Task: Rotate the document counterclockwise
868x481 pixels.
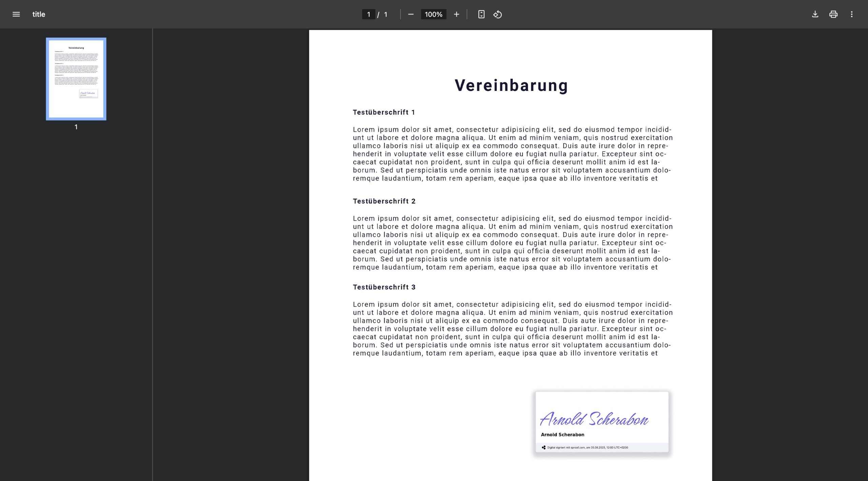Action: (x=497, y=14)
